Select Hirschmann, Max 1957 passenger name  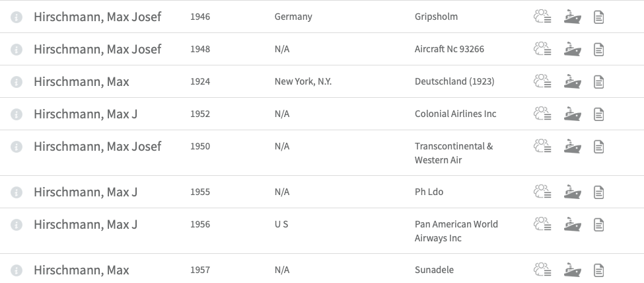[81, 270]
